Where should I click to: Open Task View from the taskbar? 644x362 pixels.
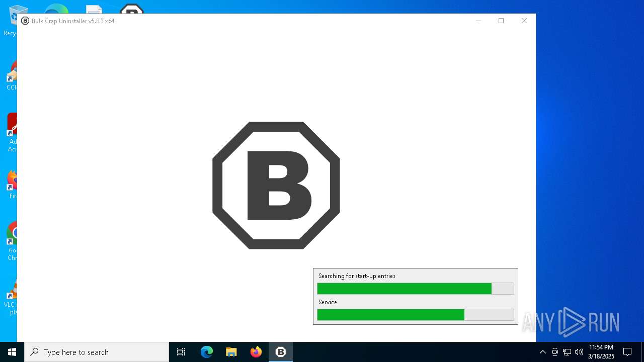click(x=181, y=352)
